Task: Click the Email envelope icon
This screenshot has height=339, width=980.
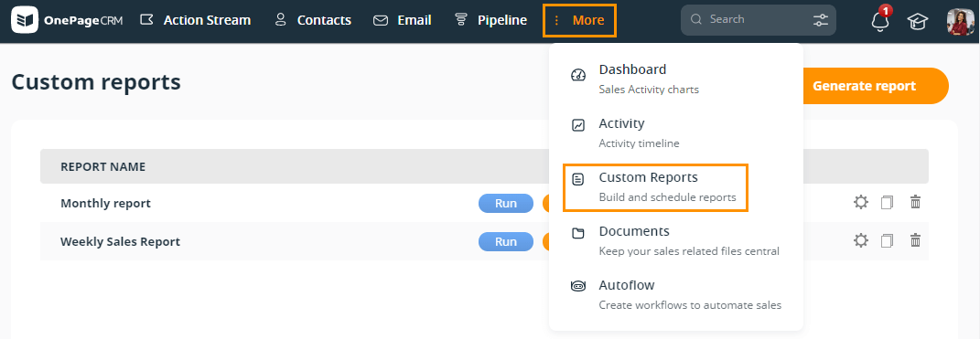Action: [381, 21]
